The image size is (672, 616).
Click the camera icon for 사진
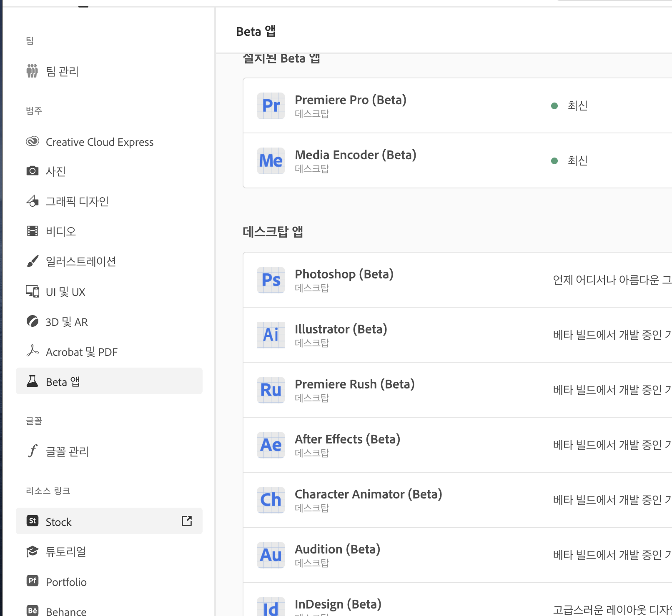33,171
